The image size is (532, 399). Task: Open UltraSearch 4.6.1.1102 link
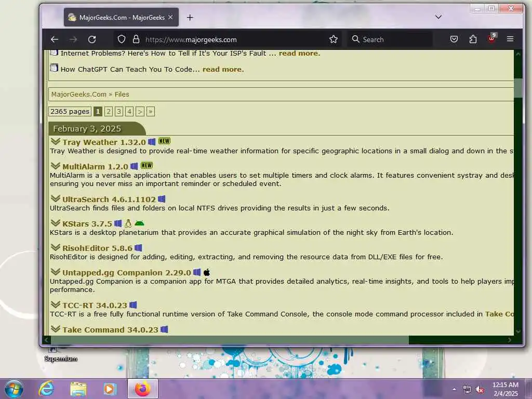pyautogui.click(x=109, y=199)
